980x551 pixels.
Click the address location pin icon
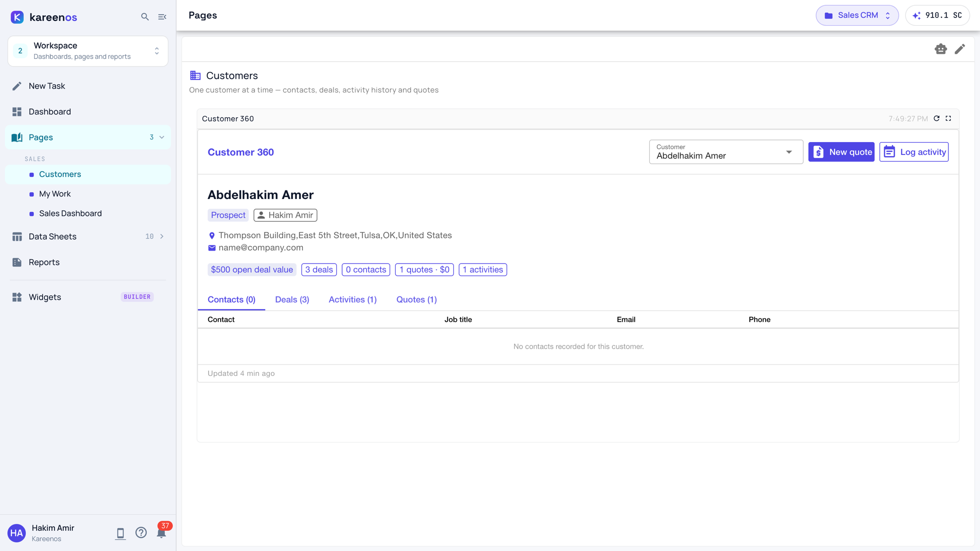click(212, 236)
